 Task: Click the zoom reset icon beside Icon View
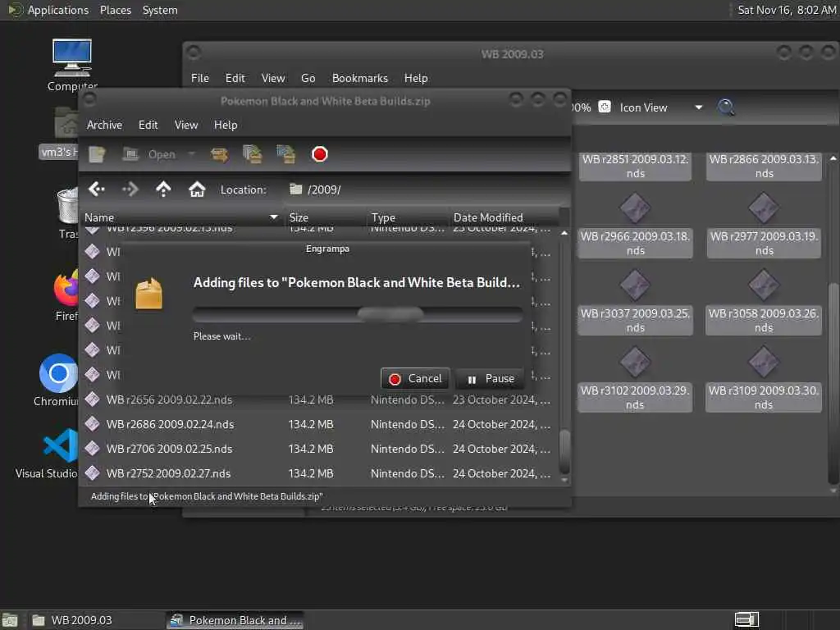[605, 107]
